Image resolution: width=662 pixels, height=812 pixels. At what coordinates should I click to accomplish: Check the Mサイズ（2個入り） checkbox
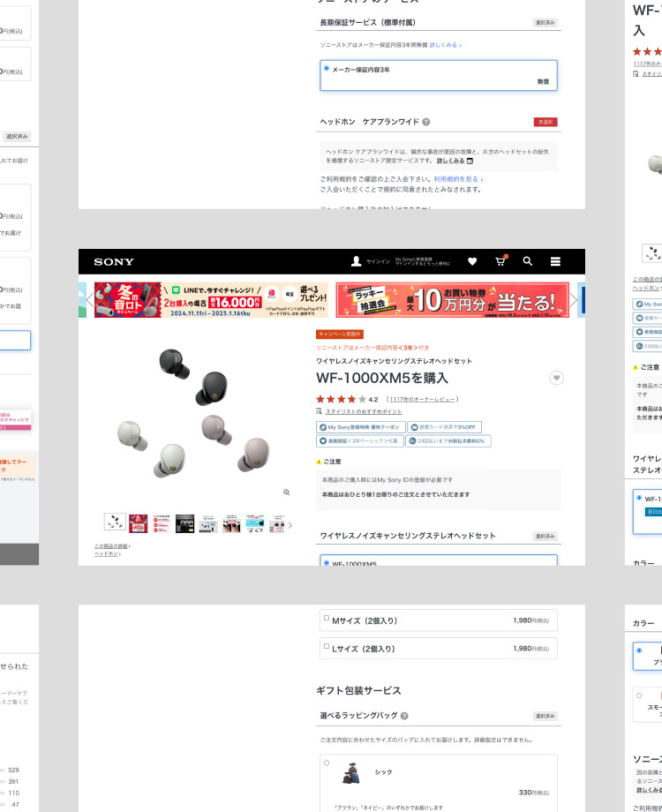(x=327, y=620)
